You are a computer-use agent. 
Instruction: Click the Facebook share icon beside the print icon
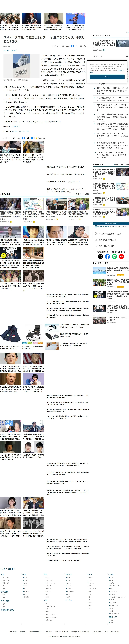(72, 46)
